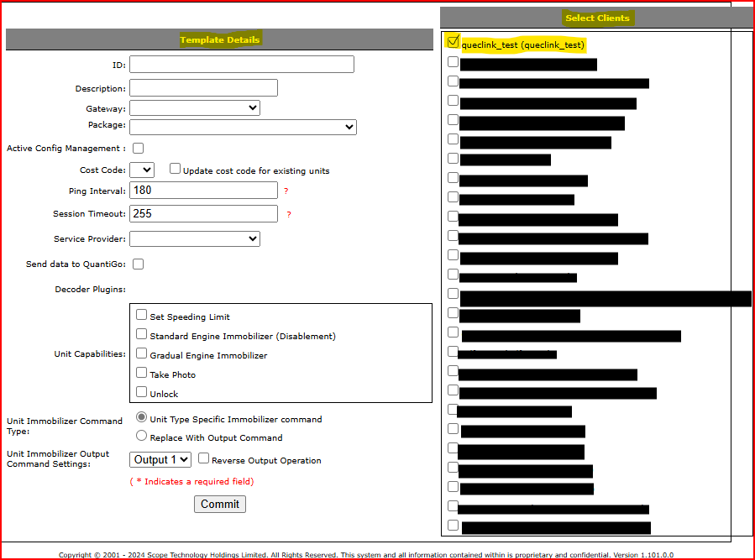Click the queclink_test (queclink_test) label
The height and width of the screenshot is (560, 755).
tap(523, 45)
